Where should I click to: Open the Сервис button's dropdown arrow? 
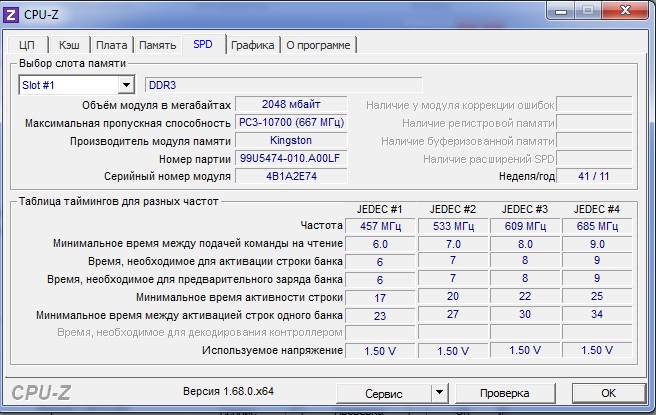[442, 393]
